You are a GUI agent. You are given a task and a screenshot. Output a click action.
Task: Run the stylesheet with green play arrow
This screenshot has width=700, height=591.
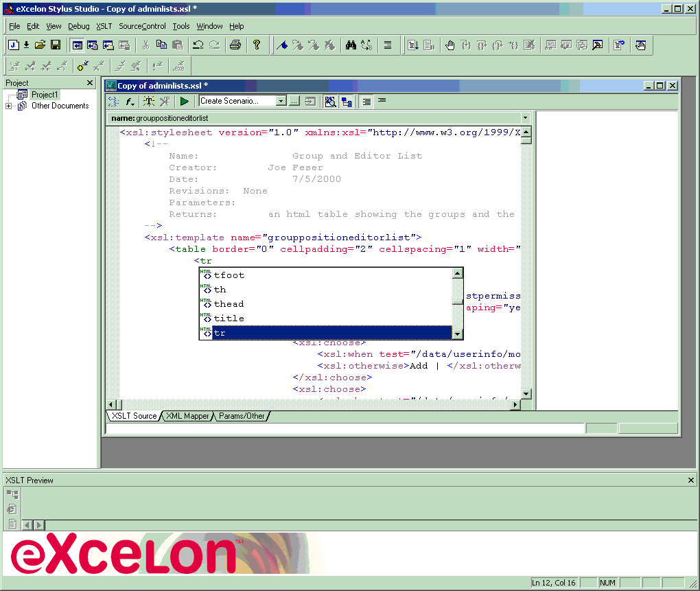[184, 101]
